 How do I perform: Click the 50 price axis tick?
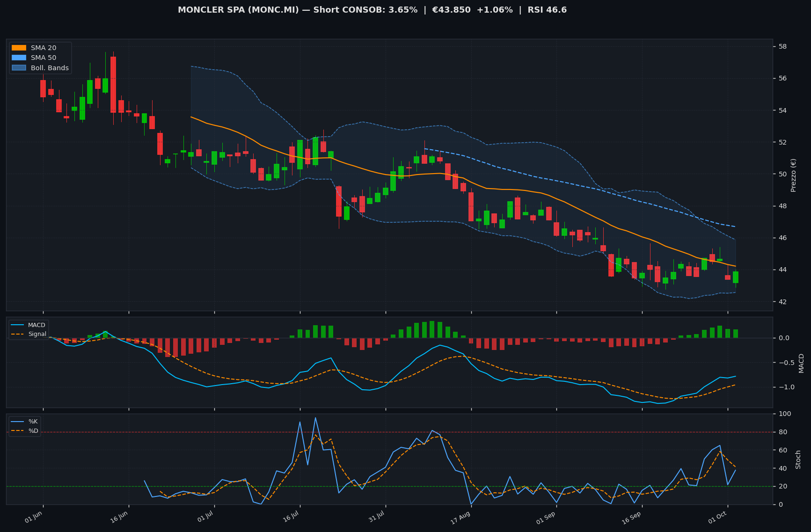pos(782,174)
